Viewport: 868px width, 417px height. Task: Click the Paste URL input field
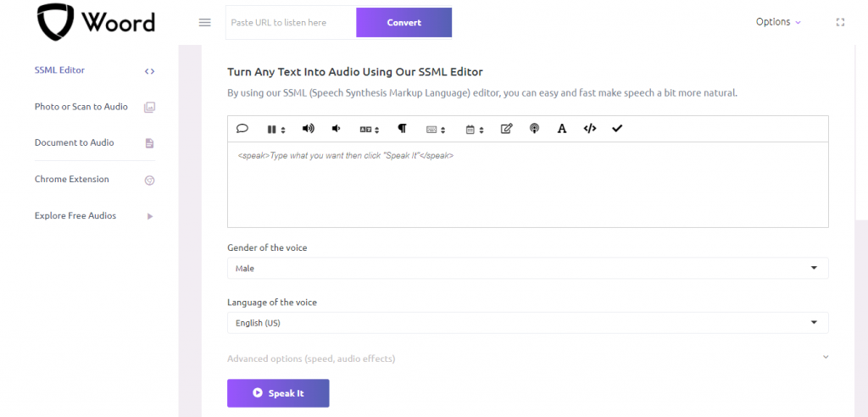click(x=291, y=23)
